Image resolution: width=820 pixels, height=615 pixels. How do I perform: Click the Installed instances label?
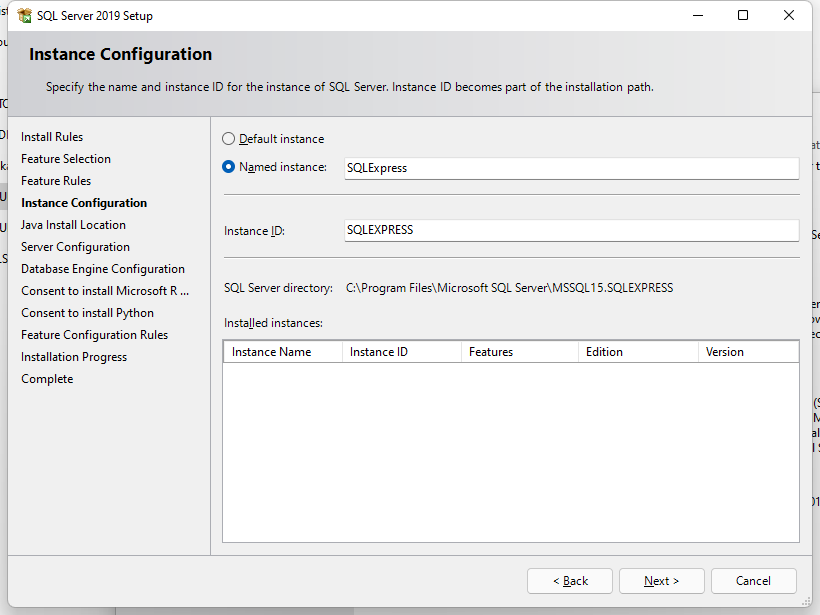(274, 323)
